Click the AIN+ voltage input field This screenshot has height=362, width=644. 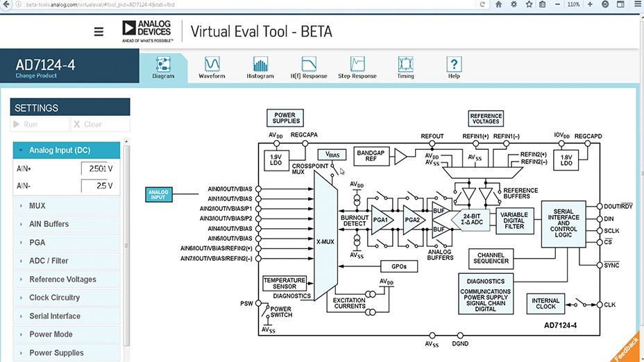[x=97, y=169]
